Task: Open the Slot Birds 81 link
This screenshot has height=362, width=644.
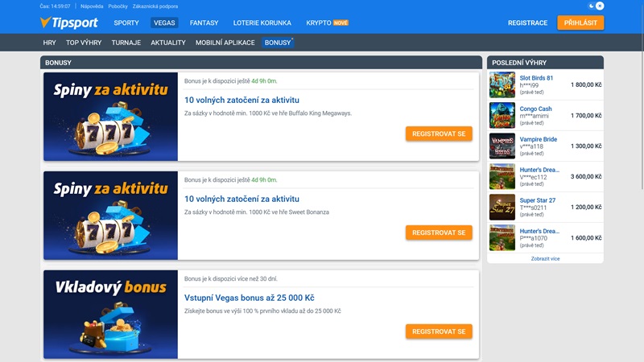Action: tap(536, 78)
